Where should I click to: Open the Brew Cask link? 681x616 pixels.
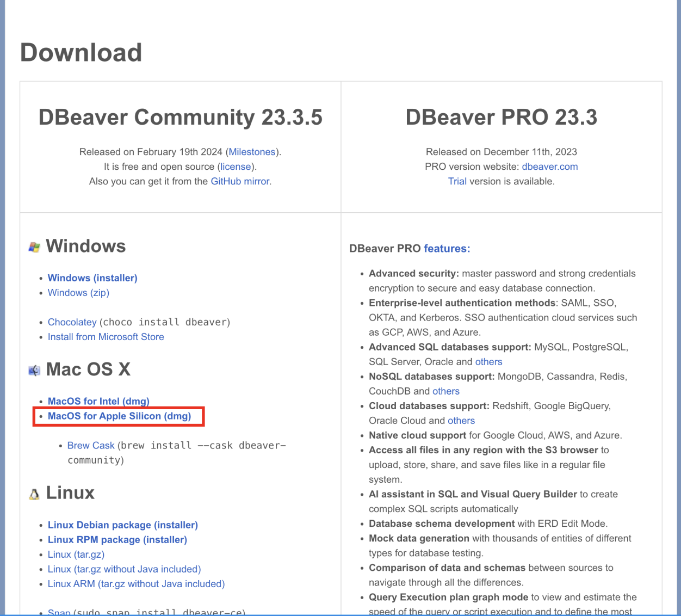(91, 446)
